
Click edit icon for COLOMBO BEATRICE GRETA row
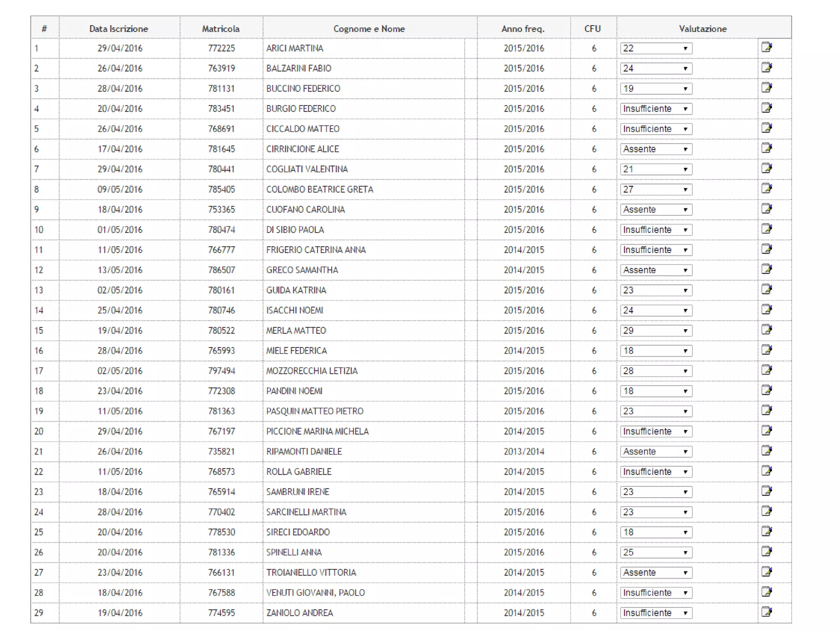click(766, 189)
